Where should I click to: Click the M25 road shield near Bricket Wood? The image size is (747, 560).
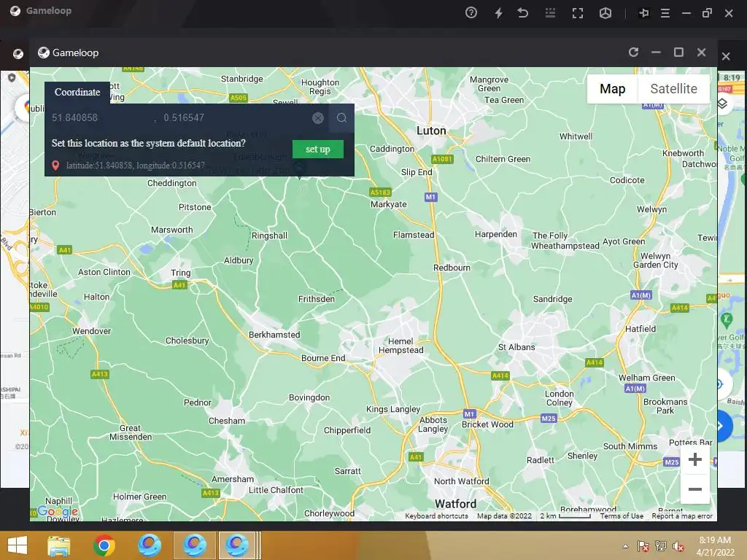(x=549, y=418)
